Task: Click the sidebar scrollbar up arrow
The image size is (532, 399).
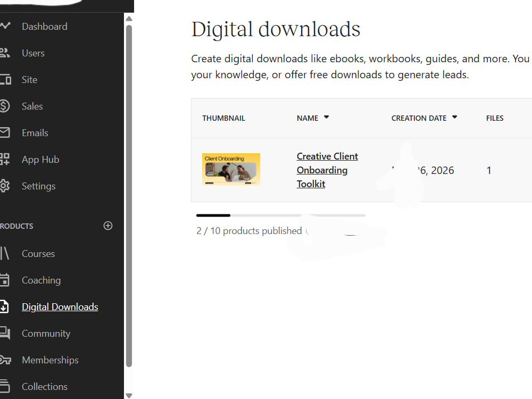Action: click(x=129, y=19)
